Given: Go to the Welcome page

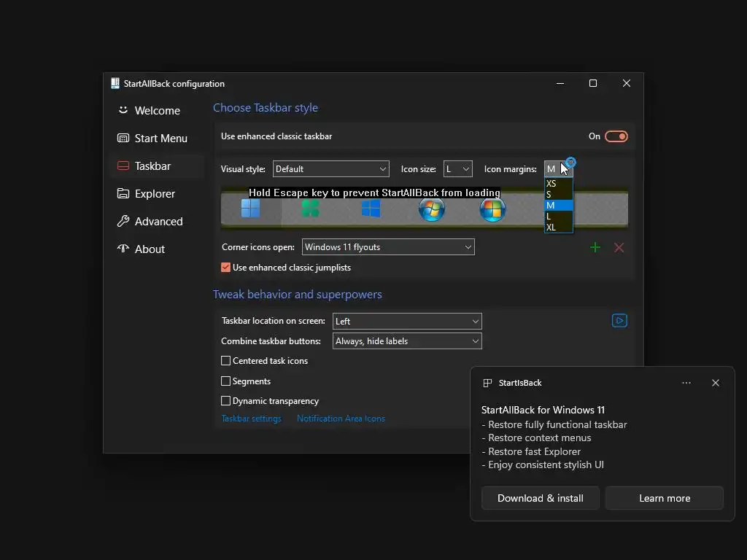Looking at the screenshot, I should tap(158, 111).
